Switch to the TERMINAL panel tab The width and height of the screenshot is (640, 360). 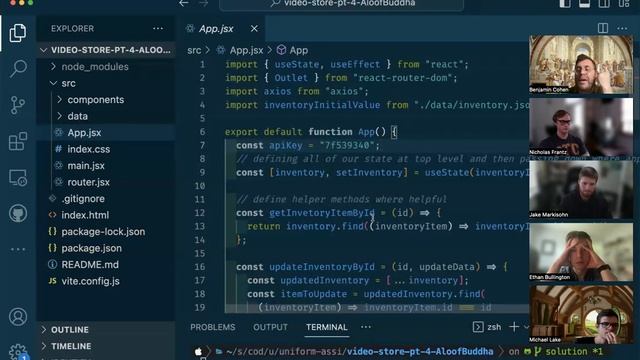[327, 327]
